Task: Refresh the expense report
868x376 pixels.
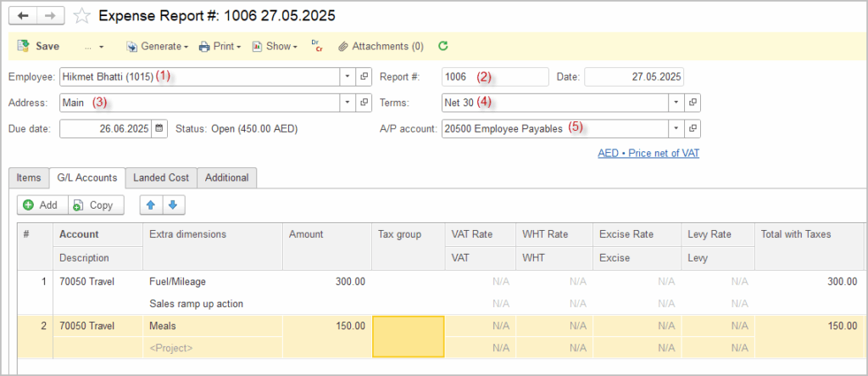Action: (442, 46)
